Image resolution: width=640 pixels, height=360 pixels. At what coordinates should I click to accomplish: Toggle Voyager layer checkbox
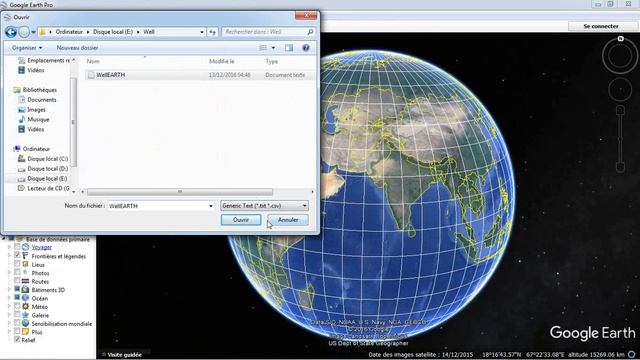(x=17, y=247)
